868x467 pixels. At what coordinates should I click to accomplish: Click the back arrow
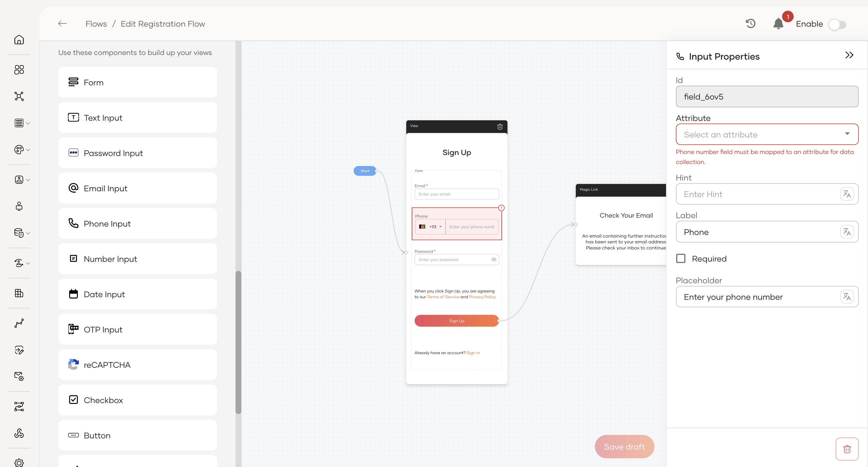pyautogui.click(x=62, y=24)
